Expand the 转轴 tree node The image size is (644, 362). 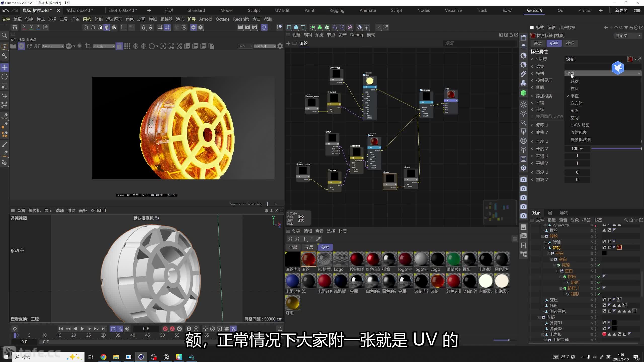(546, 242)
